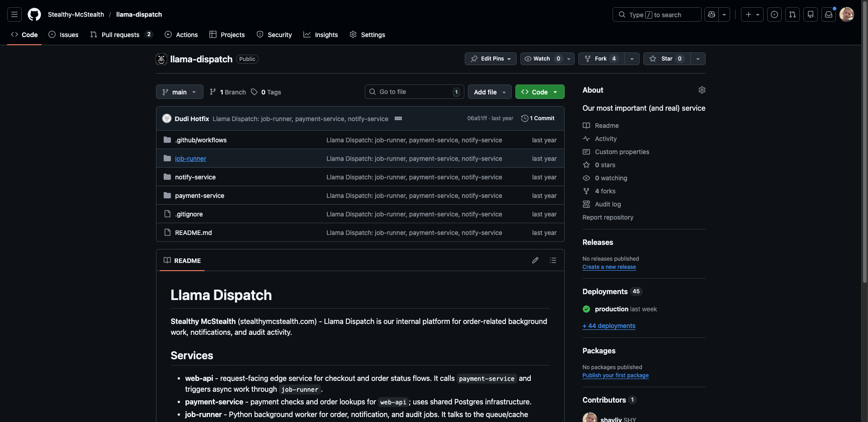Open the Security tab
This screenshot has width=868, height=422.
pos(274,35)
